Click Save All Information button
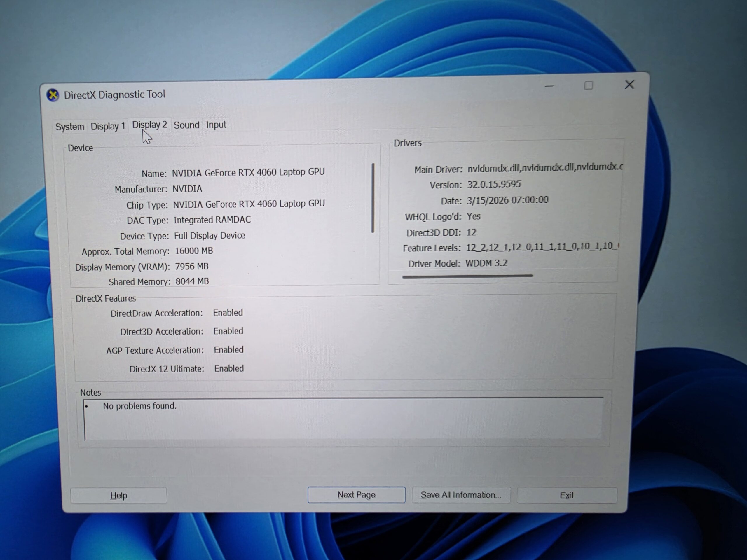 (x=461, y=495)
